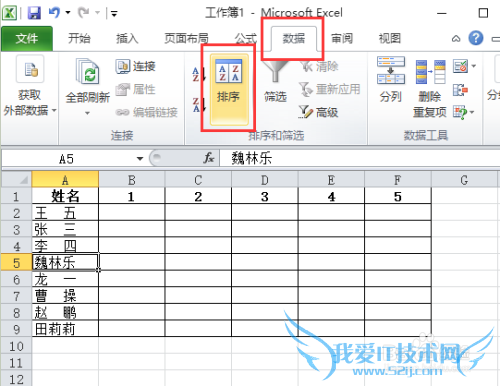Toggle the 筛选 funnel filter
The image size is (500, 386).
275,82
